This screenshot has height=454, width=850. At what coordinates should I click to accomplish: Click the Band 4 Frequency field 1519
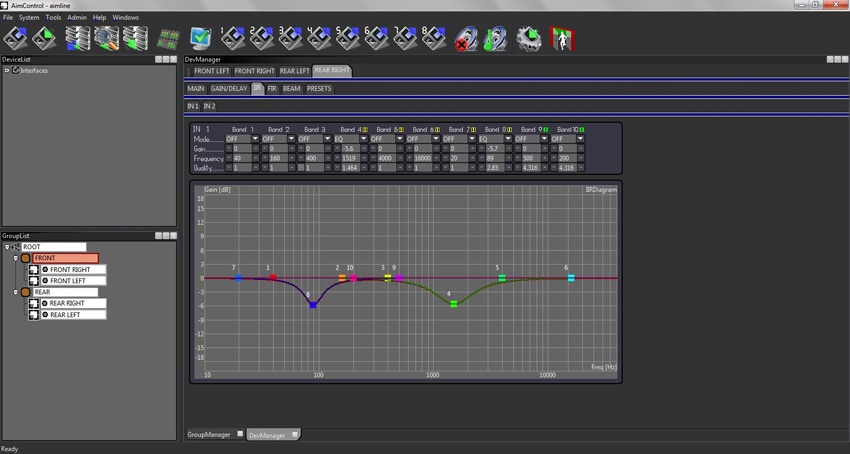[x=350, y=158]
